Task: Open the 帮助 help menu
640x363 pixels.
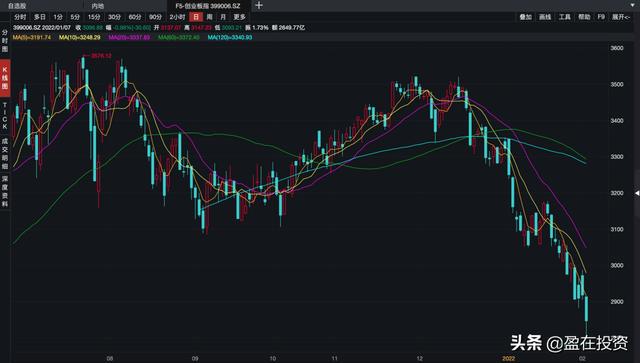Action: [584, 17]
